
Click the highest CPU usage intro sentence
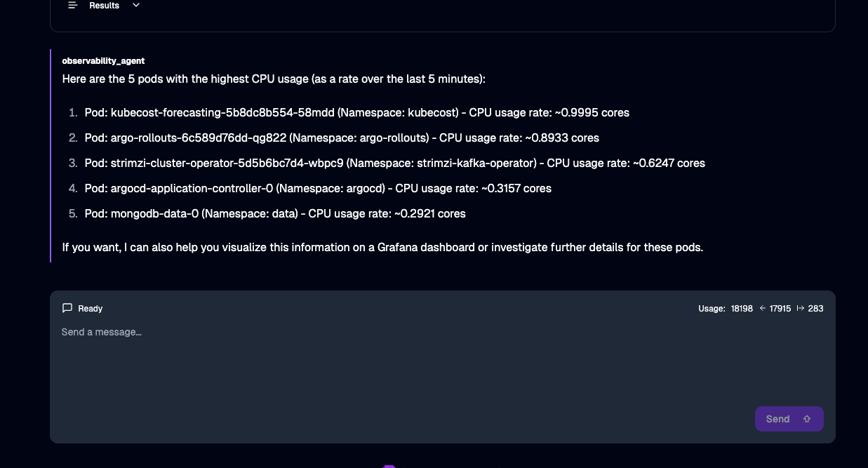pos(274,79)
